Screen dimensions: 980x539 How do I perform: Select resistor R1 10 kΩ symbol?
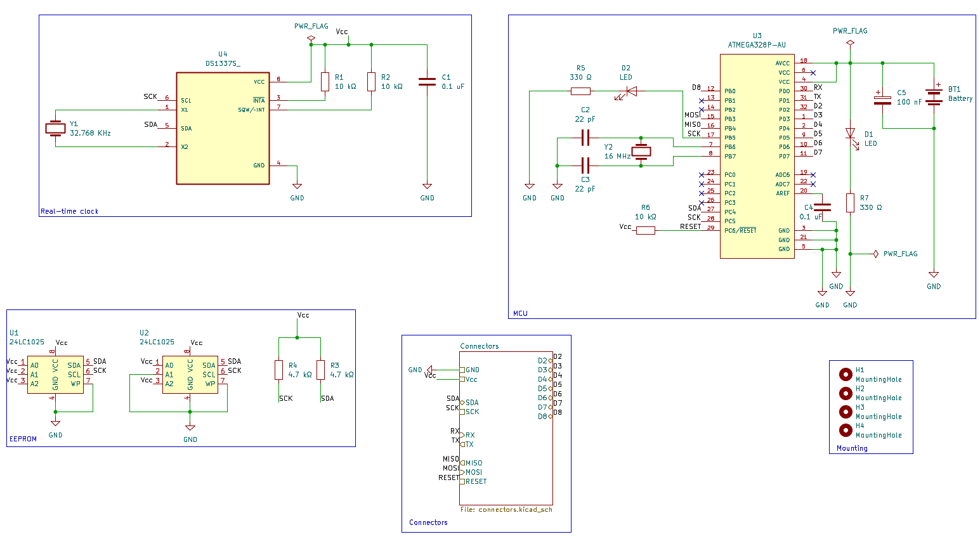pyautogui.click(x=325, y=82)
